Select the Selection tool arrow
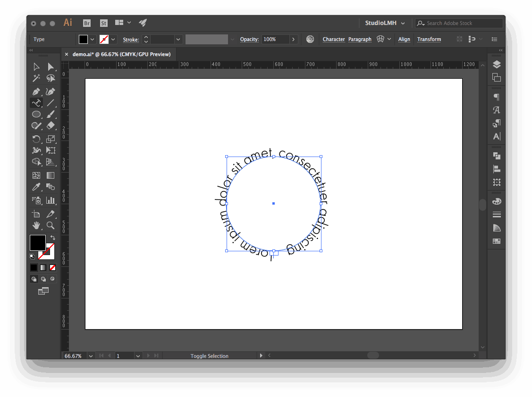The width and height of the screenshot is (532, 397). (36, 67)
